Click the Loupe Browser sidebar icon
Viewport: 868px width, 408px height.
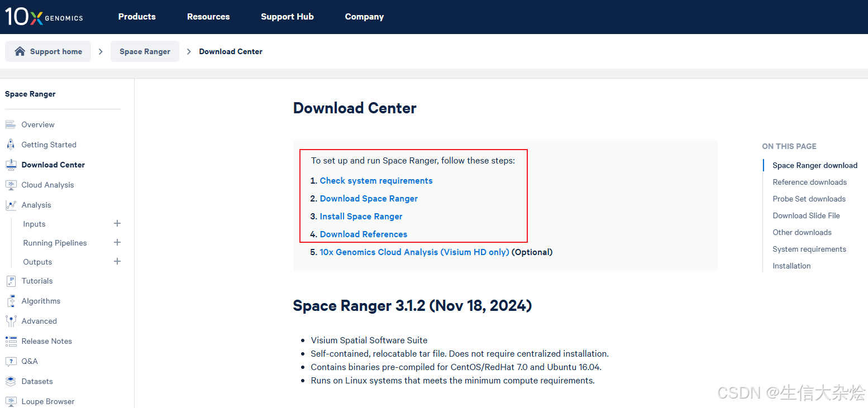(x=11, y=401)
